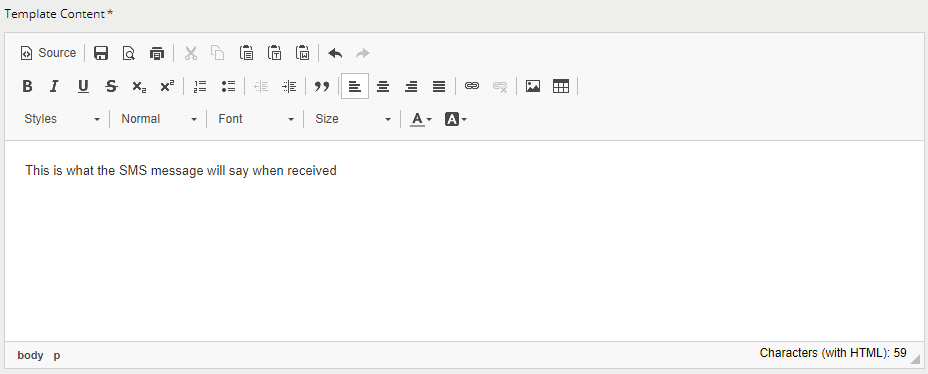928x374 pixels.
Task: Toggle Underline formatting
Action: coord(83,86)
